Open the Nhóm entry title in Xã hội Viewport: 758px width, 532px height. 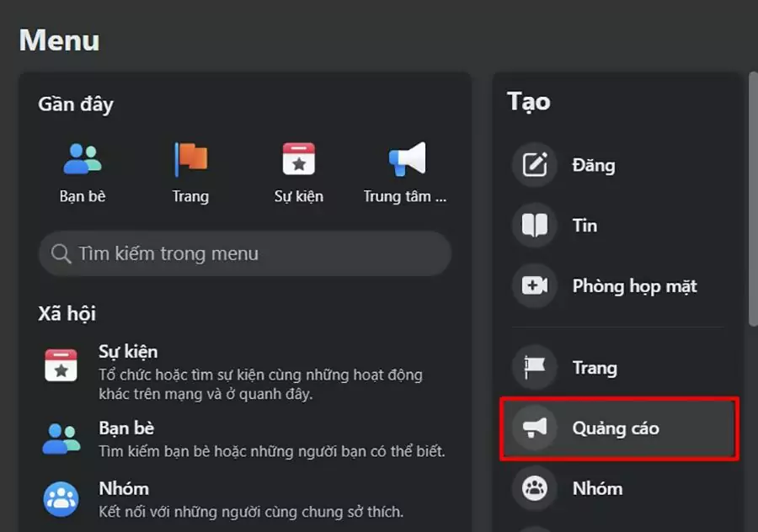click(124, 488)
